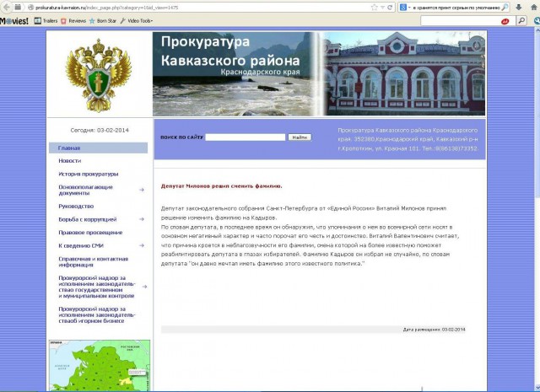Click the site search text field
This screenshot has height=392, width=540.
click(246, 137)
